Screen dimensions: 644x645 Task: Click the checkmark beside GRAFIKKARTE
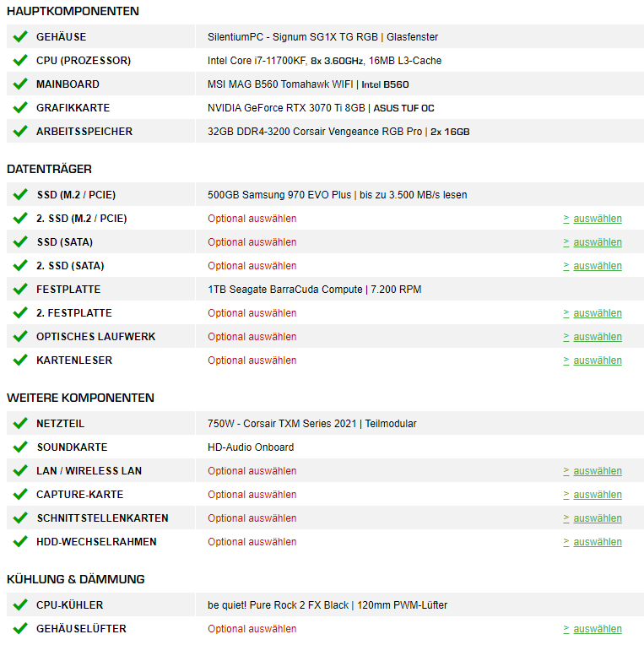(x=20, y=107)
